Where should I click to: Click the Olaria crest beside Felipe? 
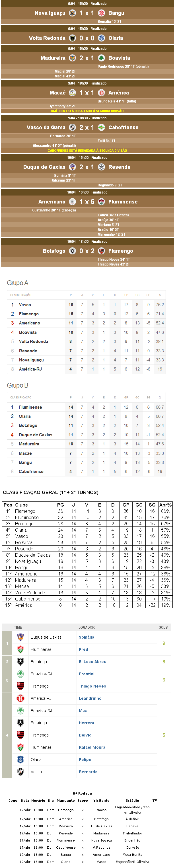20,760
